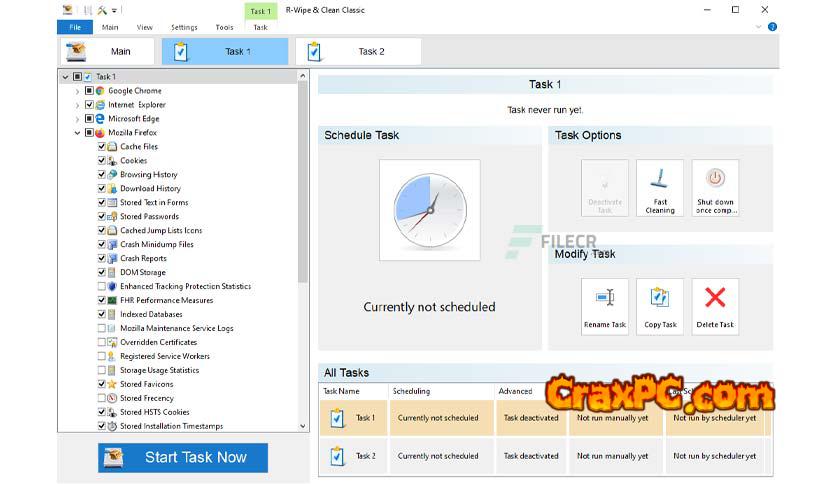Click the Deactivate Task icon
The image size is (836, 484).
[x=605, y=184]
